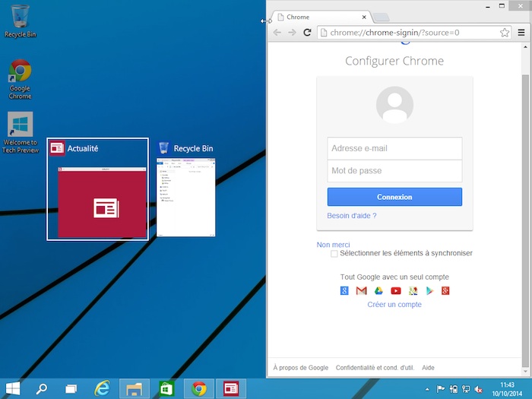The image size is (532, 399).
Task: Minimize the Chrome window
Action: click(488, 6)
